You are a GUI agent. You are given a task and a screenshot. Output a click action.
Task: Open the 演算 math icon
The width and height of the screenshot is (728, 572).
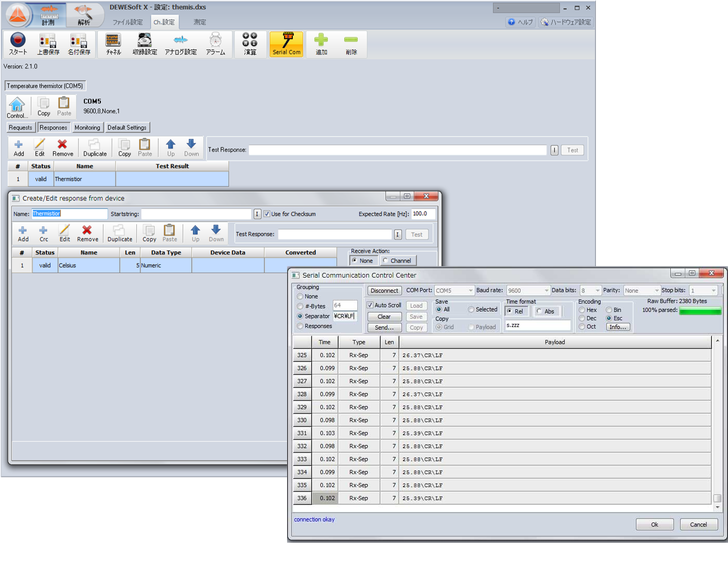[250, 44]
